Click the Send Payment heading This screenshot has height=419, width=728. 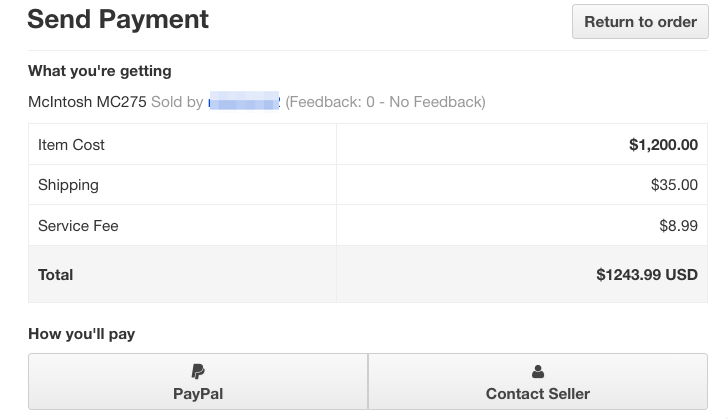[118, 20]
